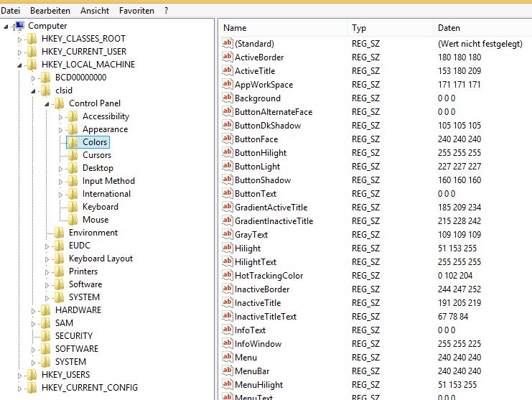
Task: Click the string icon of ButtonFace
Action: [x=227, y=139]
